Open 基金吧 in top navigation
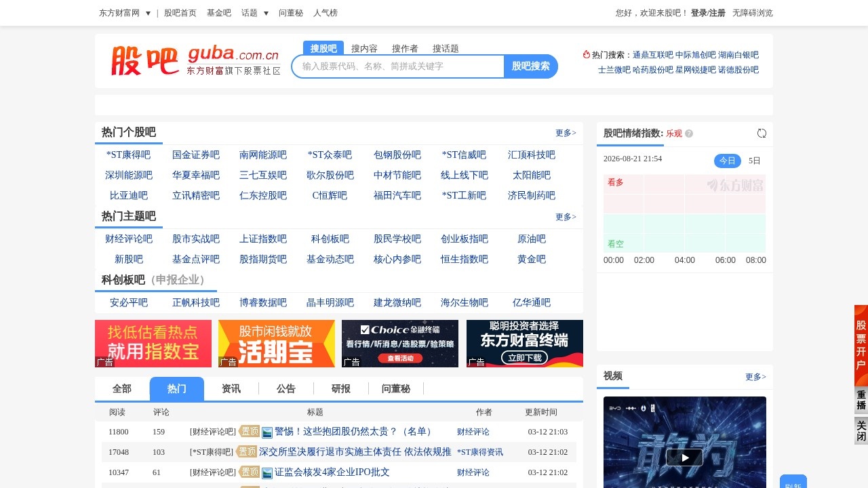 219,13
